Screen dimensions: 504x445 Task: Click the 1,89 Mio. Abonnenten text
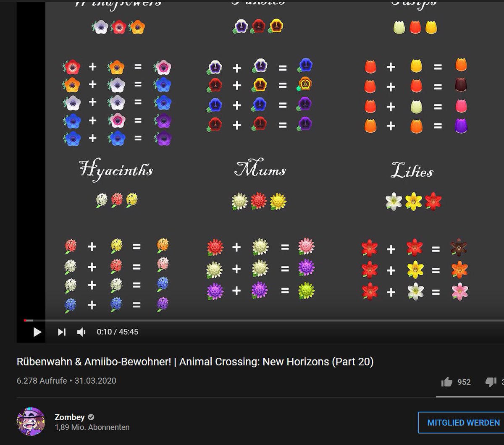click(x=92, y=427)
